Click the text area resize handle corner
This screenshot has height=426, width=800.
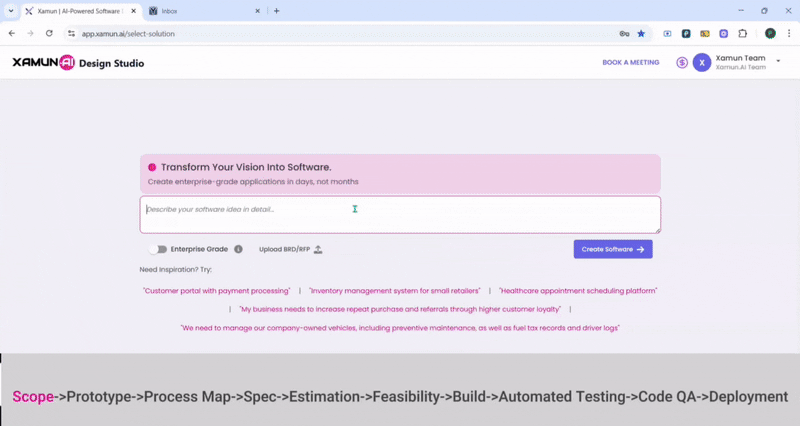point(658,231)
